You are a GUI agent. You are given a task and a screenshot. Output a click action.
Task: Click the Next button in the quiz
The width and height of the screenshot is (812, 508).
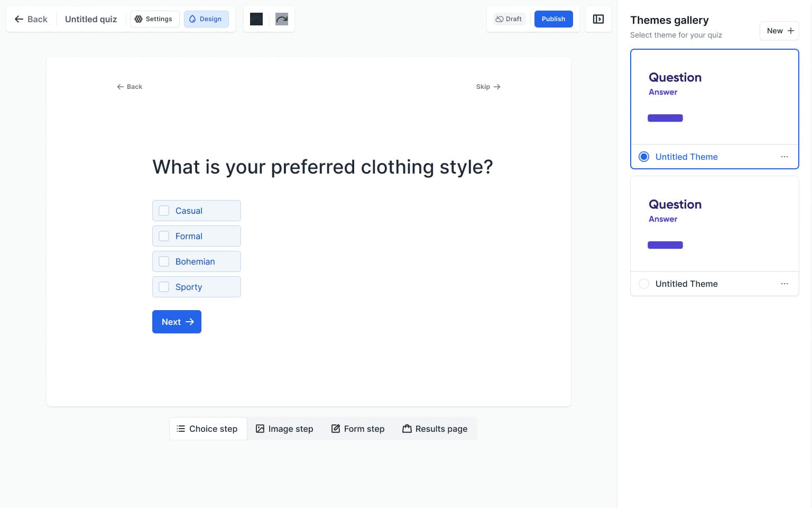[177, 322]
